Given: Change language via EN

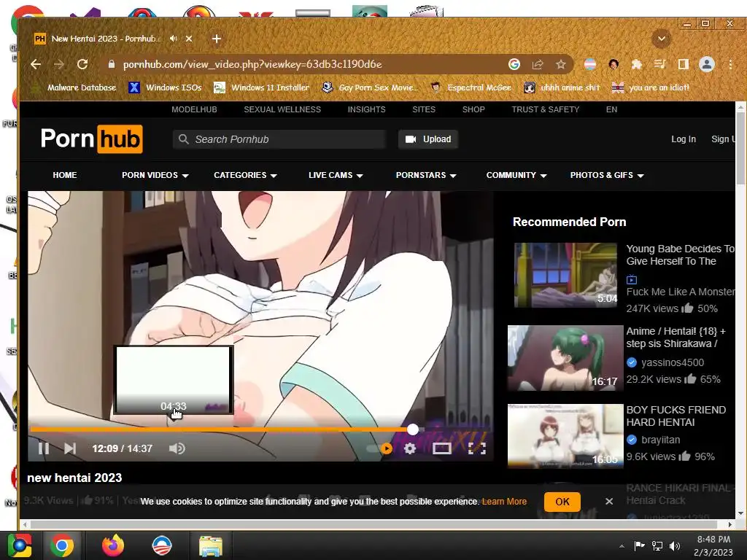Looking at the screenshot, I should tap(612, 109).
